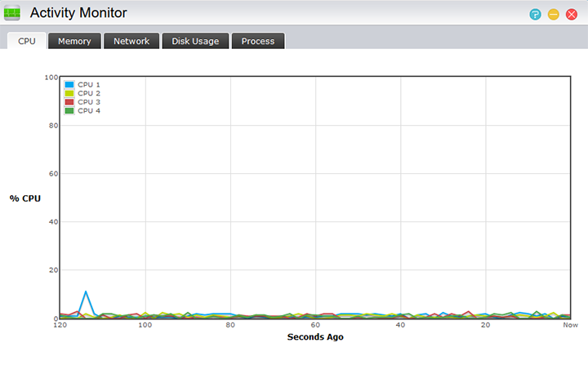
Task: Minimize the window with the yellow button
Action: (x=554, y=14)
